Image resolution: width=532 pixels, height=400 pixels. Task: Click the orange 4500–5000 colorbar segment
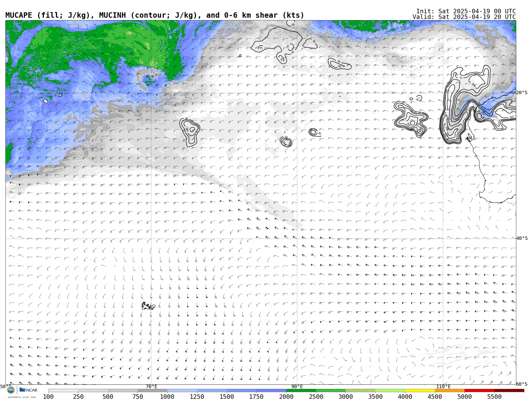click(x=450, y=391)
